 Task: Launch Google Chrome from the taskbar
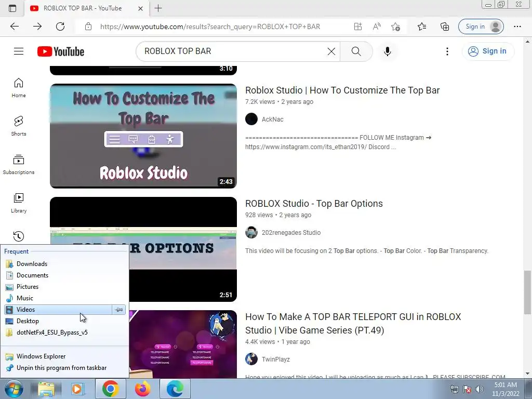click(x=110, y=389)
